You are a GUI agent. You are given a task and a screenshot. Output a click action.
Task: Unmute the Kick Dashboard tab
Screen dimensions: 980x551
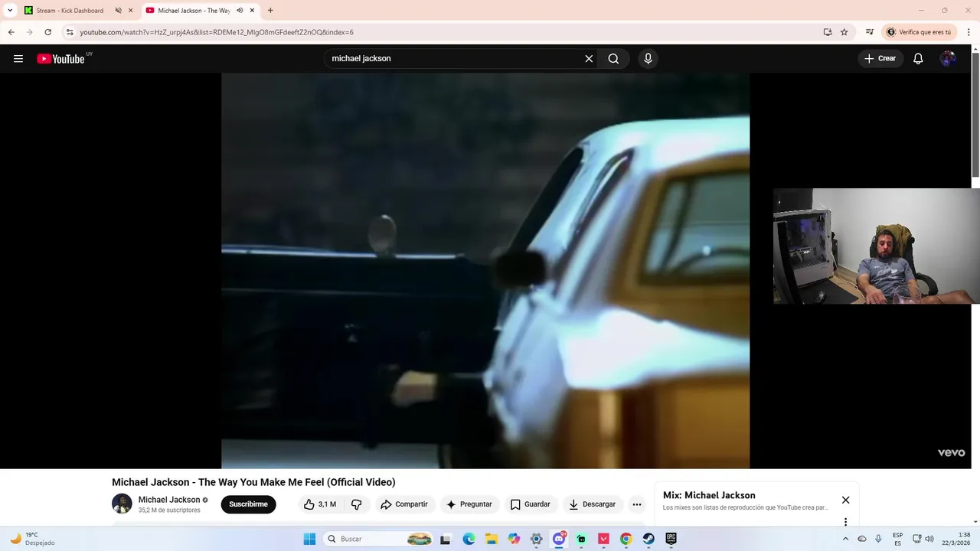click(x=118, y=11)
